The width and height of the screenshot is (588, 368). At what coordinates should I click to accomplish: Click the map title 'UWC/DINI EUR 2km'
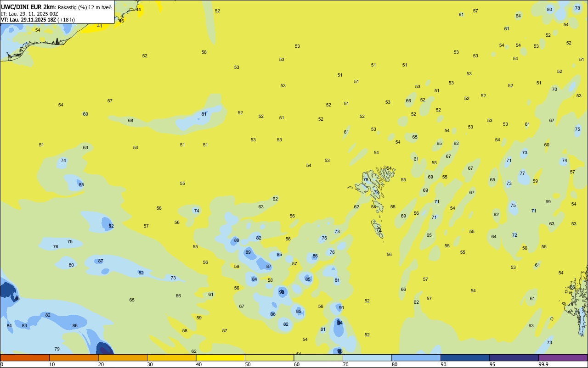(x=28, y=6)
